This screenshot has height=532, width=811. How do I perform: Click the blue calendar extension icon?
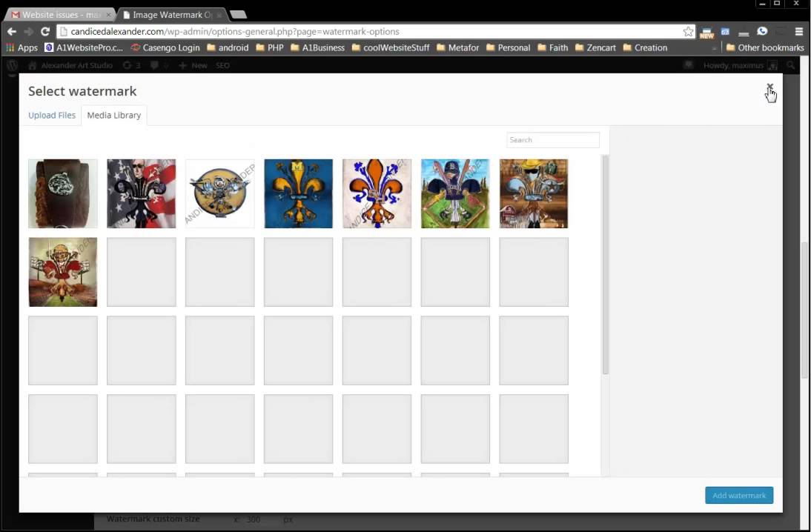coord(725,32)
